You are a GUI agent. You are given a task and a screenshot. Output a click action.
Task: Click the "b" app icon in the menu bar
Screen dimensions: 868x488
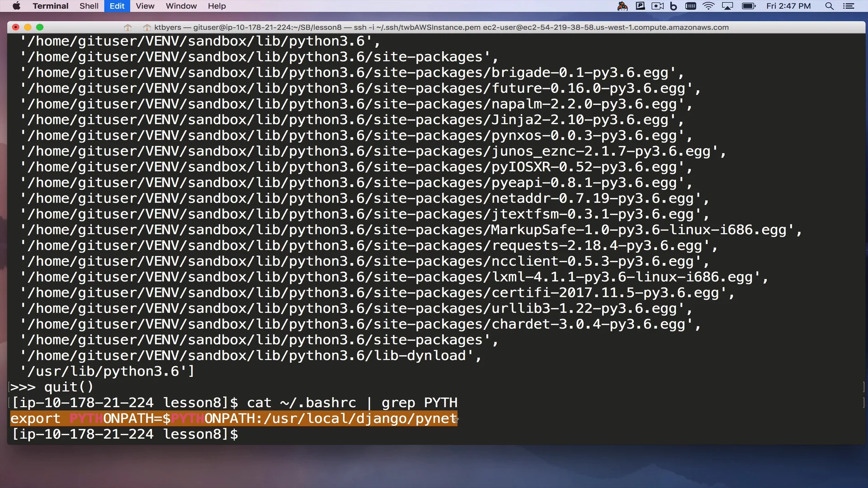coord(674,6)
